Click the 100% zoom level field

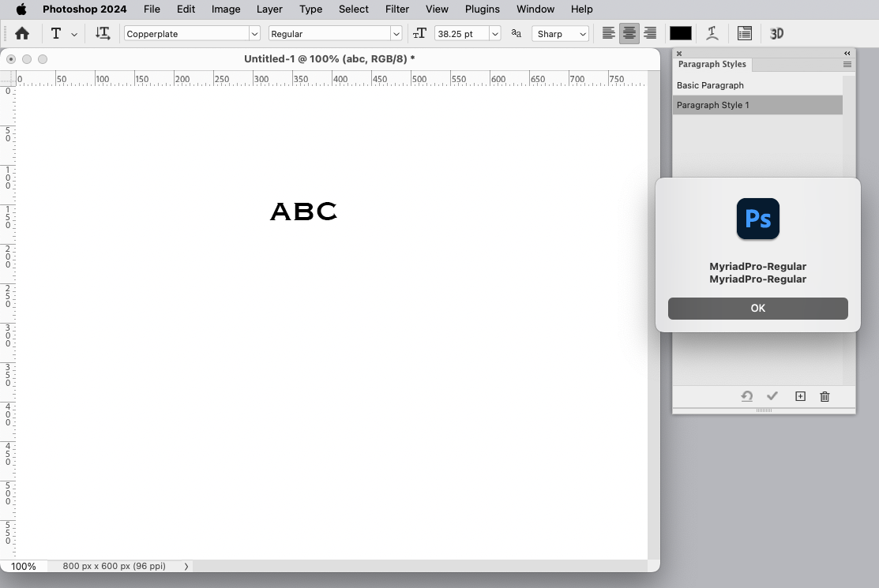point(24,566)
